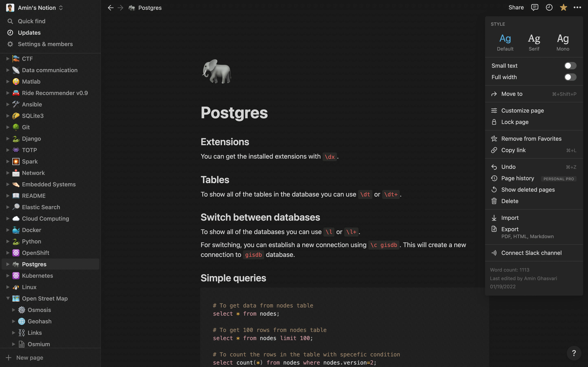The height and width of the screenshot is (367, 588).
Task: Enable the Full width switch
Action: click(x=570, y=77)
